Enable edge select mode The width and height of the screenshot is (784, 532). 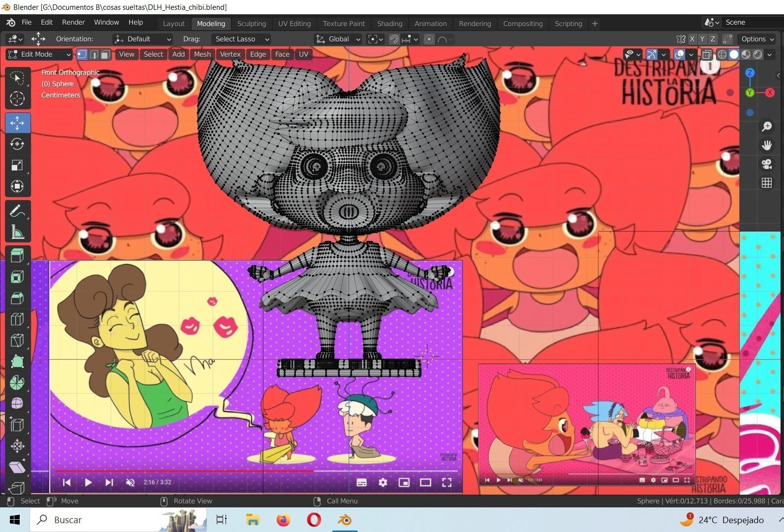[94, 54]
